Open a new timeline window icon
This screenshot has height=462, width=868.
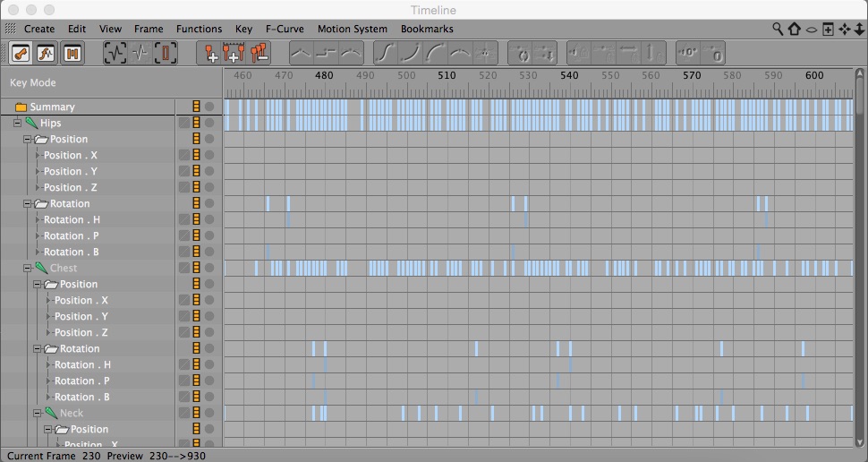tap(828, 29)
